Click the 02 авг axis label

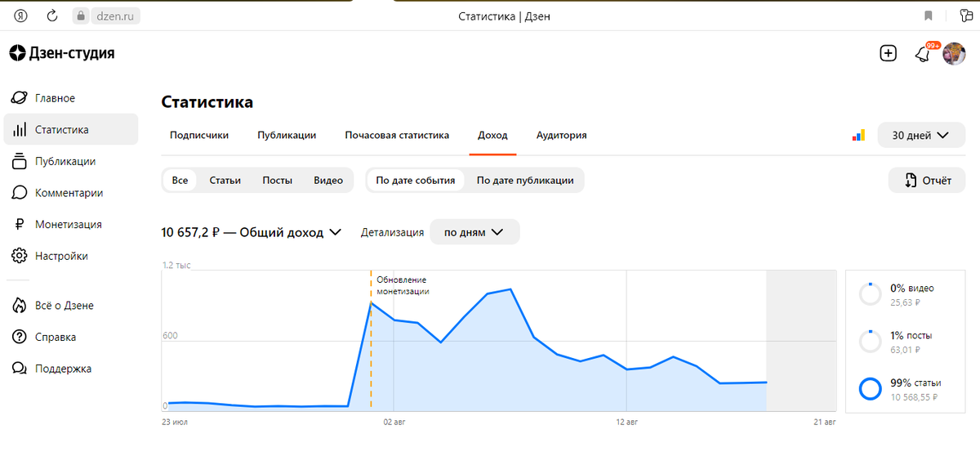pos(394,422)
